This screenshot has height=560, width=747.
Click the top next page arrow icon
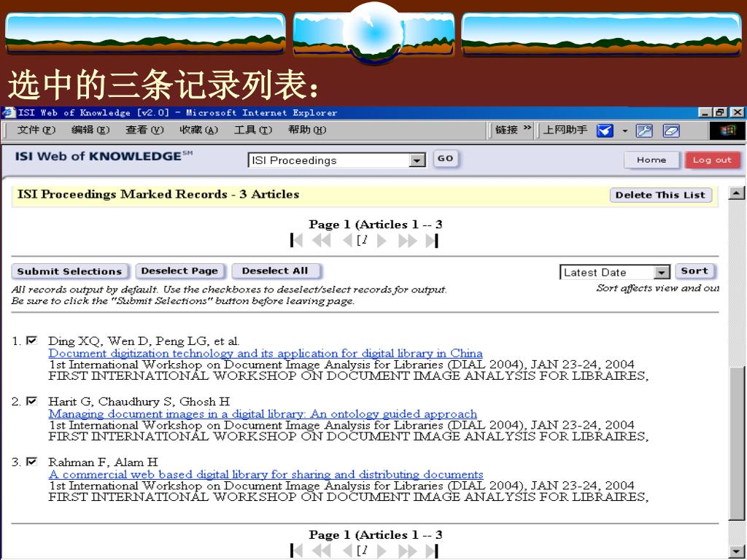[x=382, y=241]
